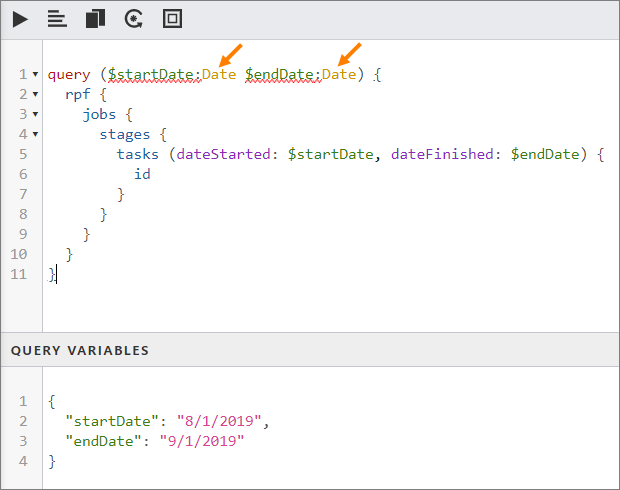Fold the stages block on line 4
The width and height of the screenshot is (620, 490).
(x=36, y=134)
